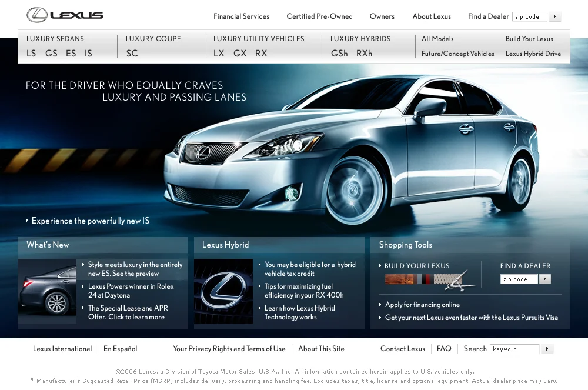Open Future/Concept Vehicles

(458, 54)
